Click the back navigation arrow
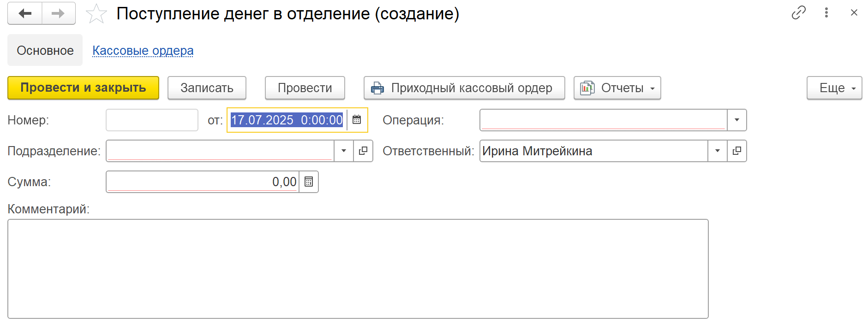 [x=25, y=13]
